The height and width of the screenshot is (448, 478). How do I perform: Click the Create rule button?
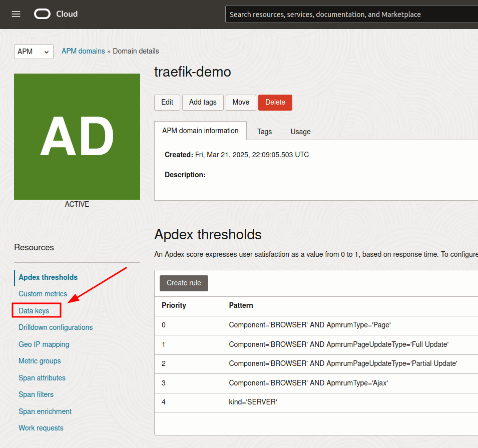tap(184, 283)
